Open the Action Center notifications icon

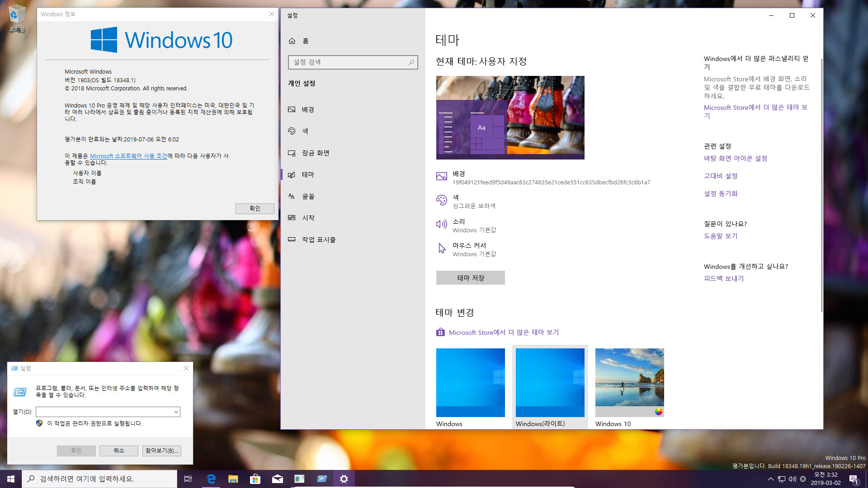click(x=854, y=479)
